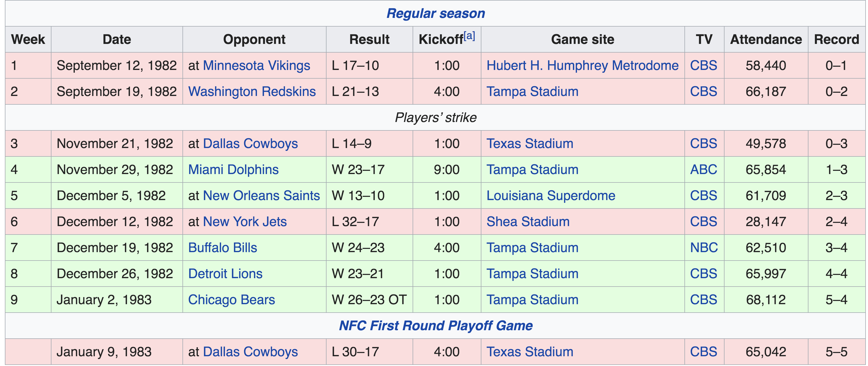Click the Miami Dolphins opponent link
Screen dimensions: 868x366
[233, 169]
